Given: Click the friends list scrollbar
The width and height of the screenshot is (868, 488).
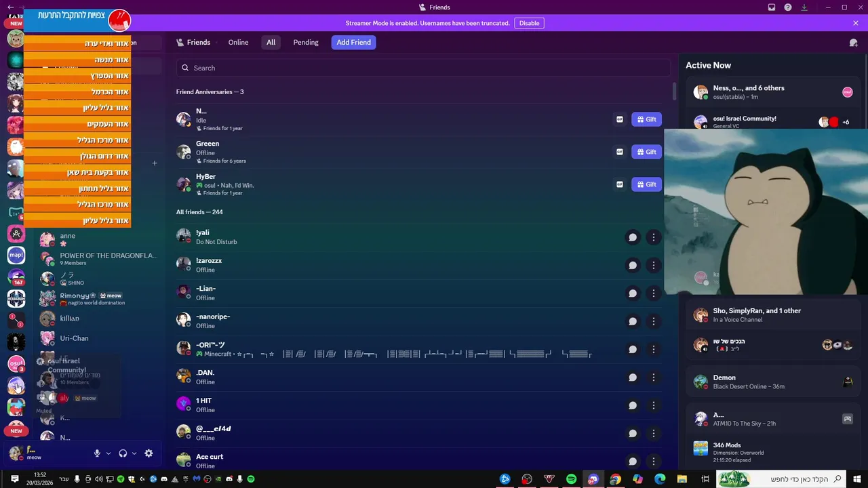Looking at the screenshot, I should pyautogui.click(x=674, y=91).
